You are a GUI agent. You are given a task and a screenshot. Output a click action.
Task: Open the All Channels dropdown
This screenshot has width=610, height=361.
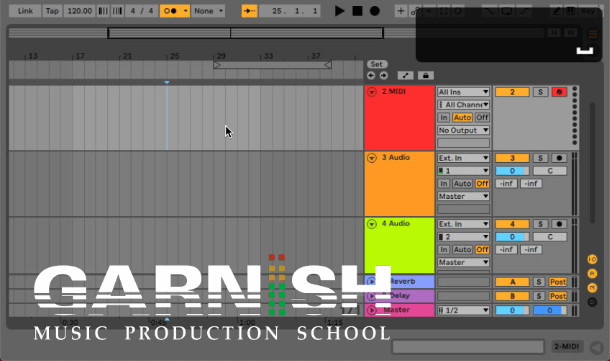click(x=463, y=105)
